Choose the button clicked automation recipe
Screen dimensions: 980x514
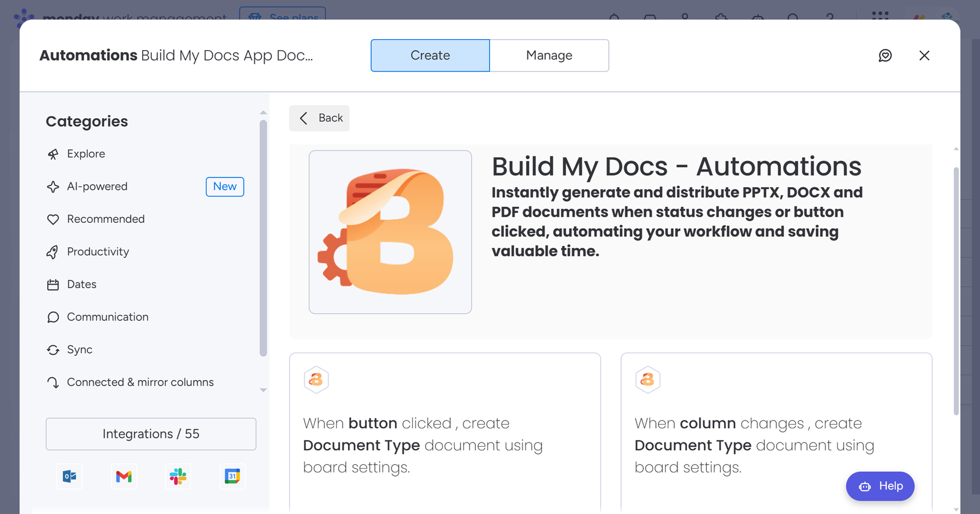tap(445, 434)
